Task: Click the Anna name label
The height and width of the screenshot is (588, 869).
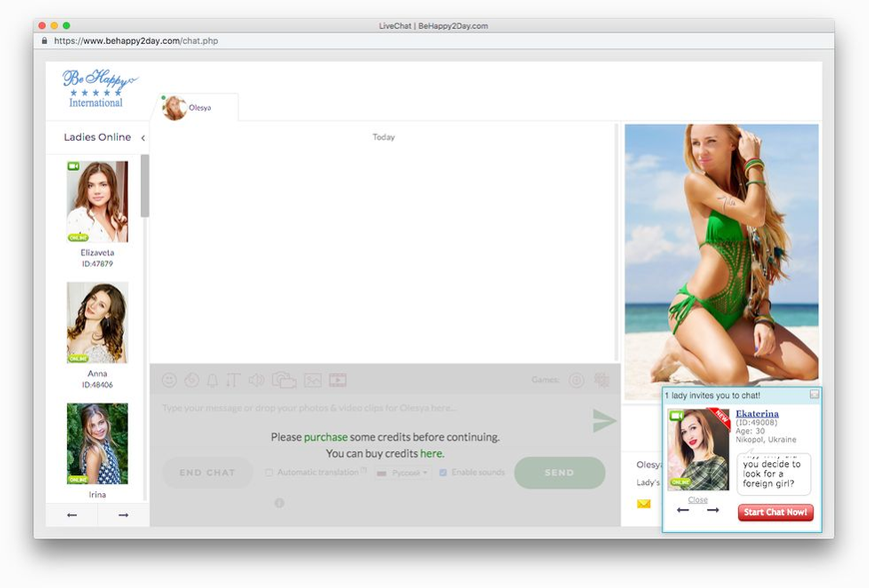Action: 97,373
